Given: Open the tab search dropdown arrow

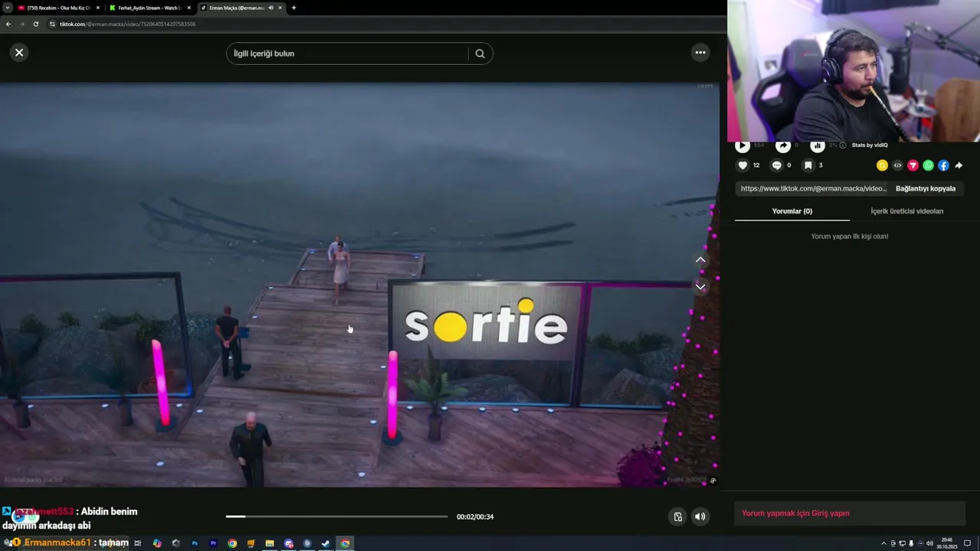Looking at the screenshot, I should coord(7,8).
